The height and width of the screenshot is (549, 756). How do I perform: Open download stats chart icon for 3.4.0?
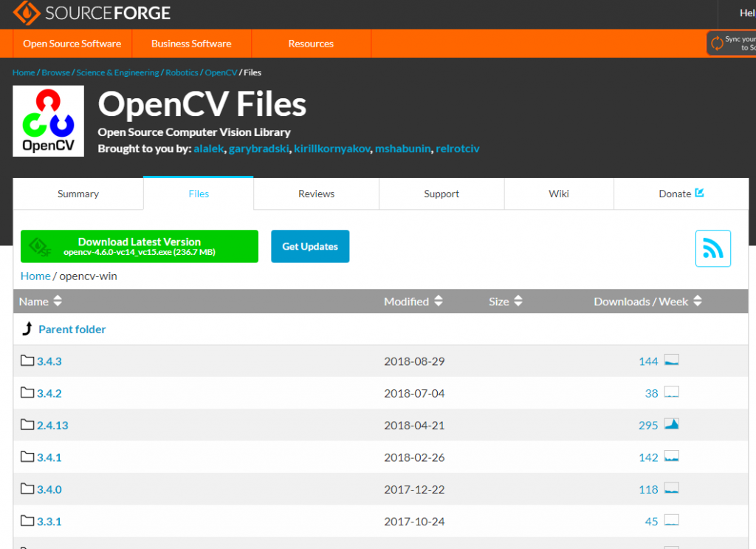(672, 488)
